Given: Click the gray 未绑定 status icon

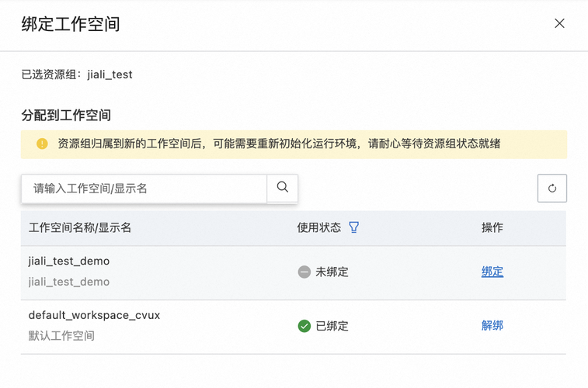Looking at the screenshot, I should [304, 272].
